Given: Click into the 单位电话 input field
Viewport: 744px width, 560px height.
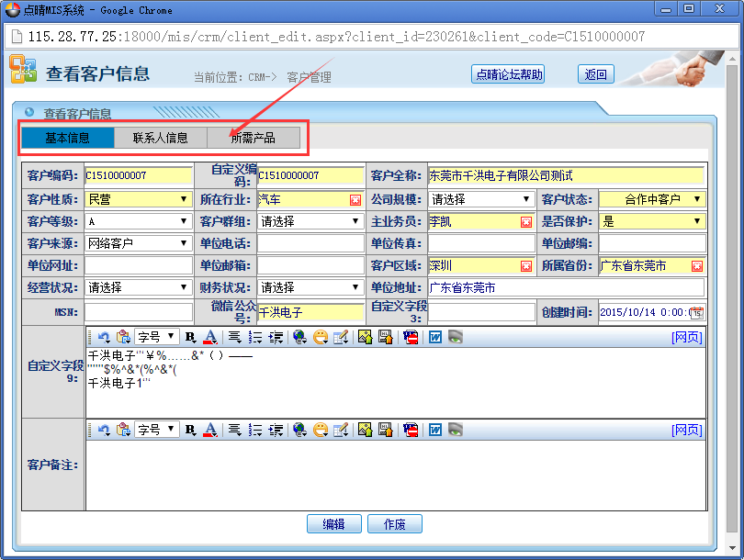Looking at the screenshot, I should (310, 243).
